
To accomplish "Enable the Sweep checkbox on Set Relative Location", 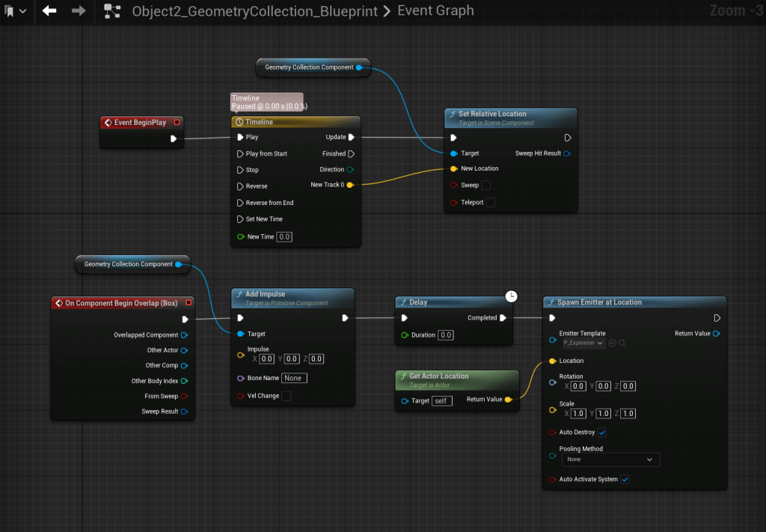I will click(x=486, y=185).
